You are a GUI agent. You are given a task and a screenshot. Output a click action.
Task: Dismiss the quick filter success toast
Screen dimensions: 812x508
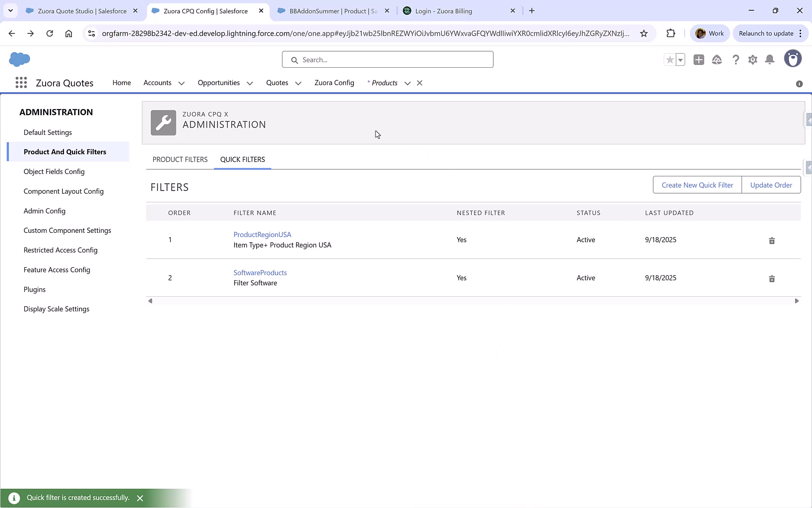(x=140, y=498)
